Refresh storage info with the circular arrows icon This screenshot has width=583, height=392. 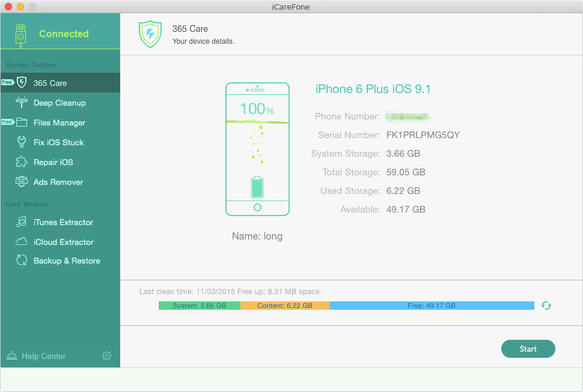click(x=546, y=305)
